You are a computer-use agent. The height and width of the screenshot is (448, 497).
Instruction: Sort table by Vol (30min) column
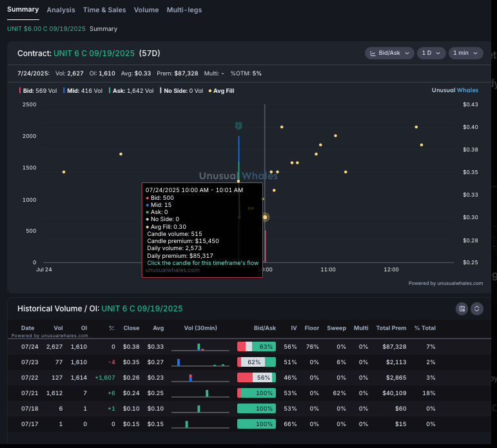click(x=200, y=328)
